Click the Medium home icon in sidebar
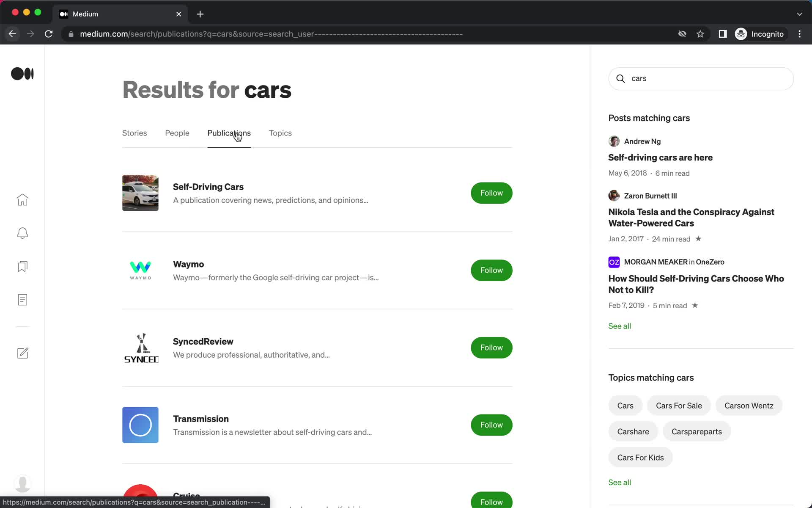Image resolution: width=812 pixels, height=508 pixels. (22, 199)
